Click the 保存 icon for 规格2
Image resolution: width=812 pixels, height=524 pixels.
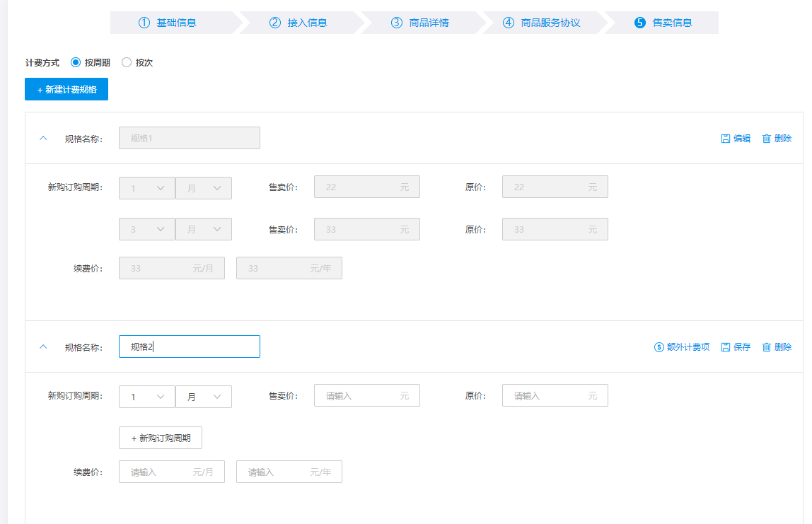726,347
